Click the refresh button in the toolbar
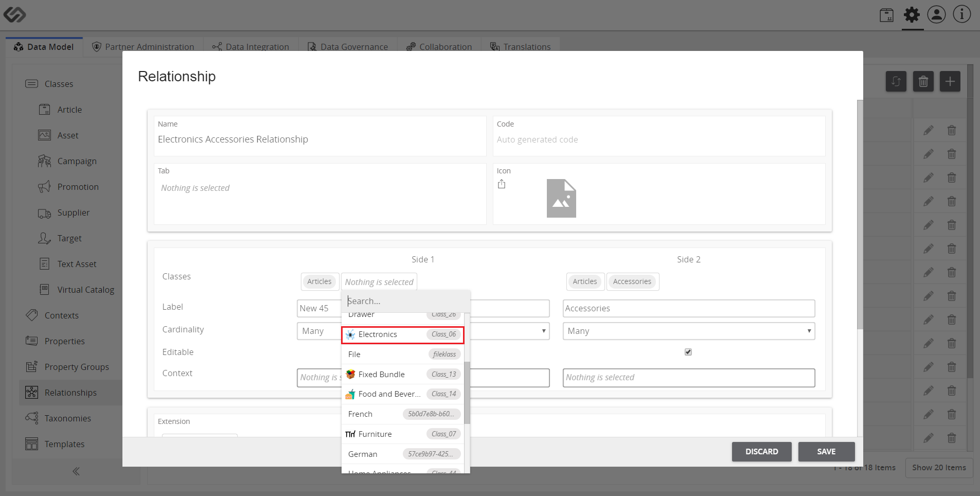980x496 pixels. pyautogui.click(x=896, y=81)
